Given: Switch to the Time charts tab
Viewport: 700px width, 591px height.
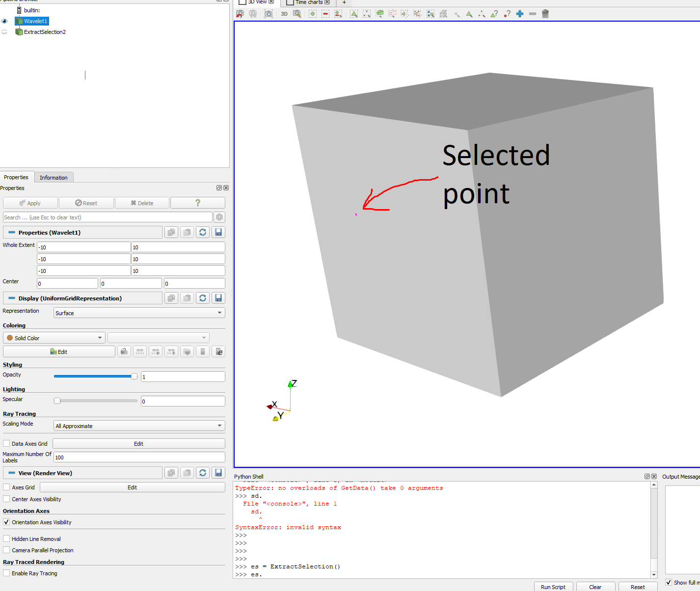Looking at the screenshot, I should point(309,2).
